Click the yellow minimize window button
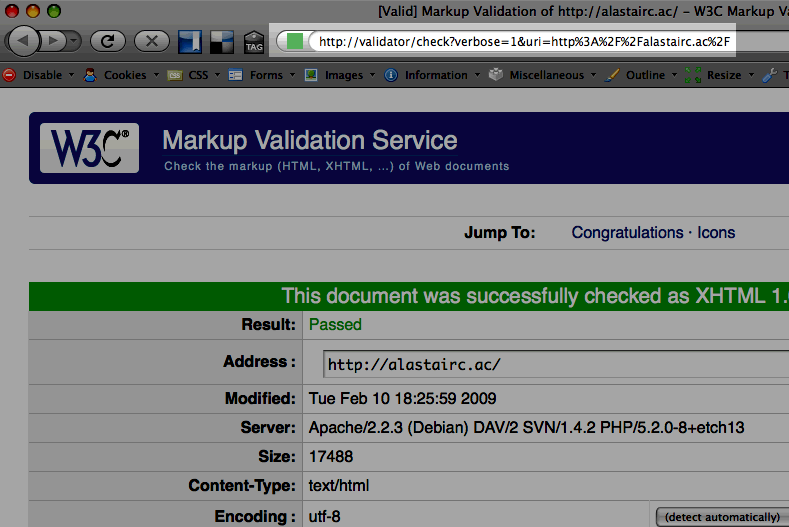This screenshot has height=527, width=789. 33,11
